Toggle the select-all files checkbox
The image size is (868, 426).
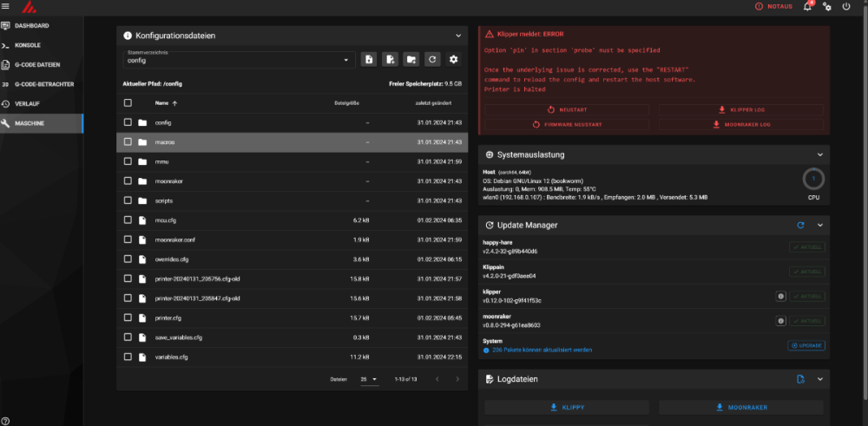point(128,103)
